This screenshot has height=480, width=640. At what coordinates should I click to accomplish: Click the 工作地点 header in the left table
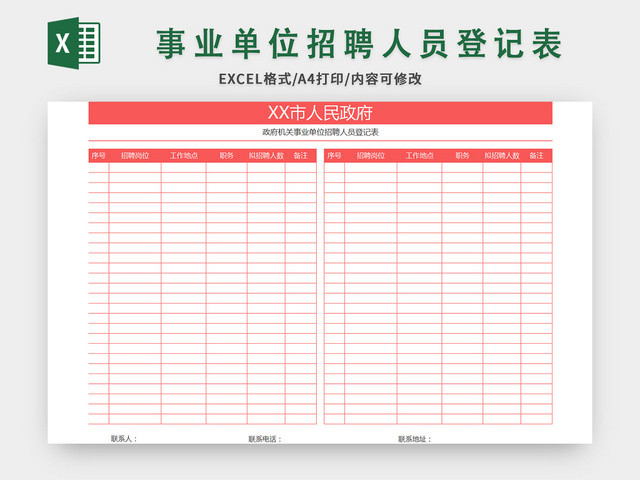click(184, 156)
